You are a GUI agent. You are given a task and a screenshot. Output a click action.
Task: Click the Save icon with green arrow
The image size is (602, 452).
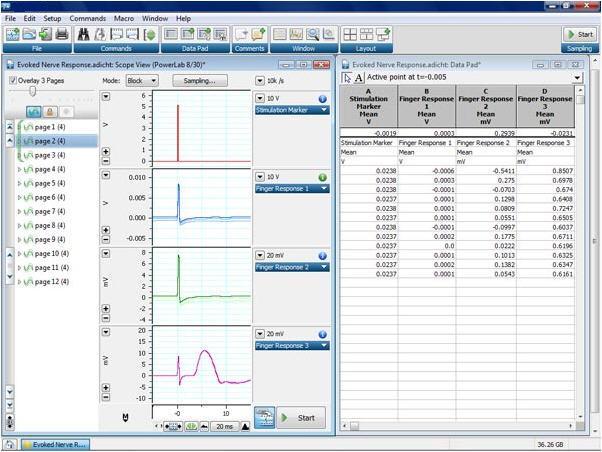coord(45,35)
